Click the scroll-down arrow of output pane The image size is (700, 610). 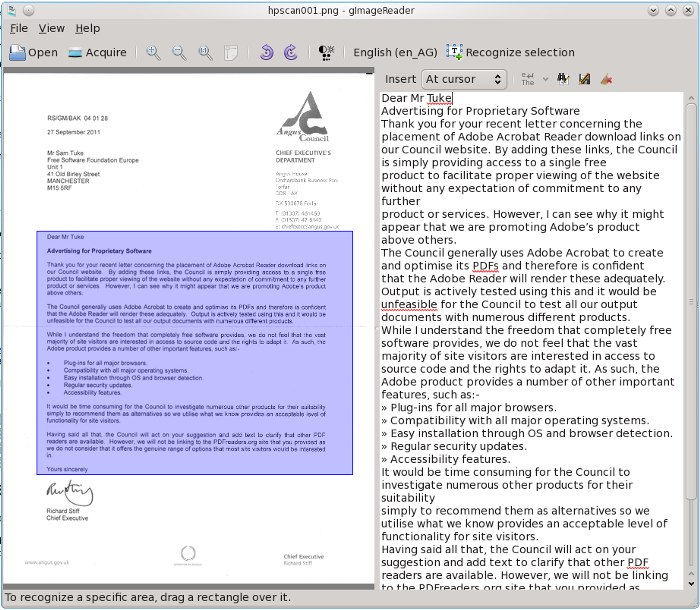click(x=691, y=584)
